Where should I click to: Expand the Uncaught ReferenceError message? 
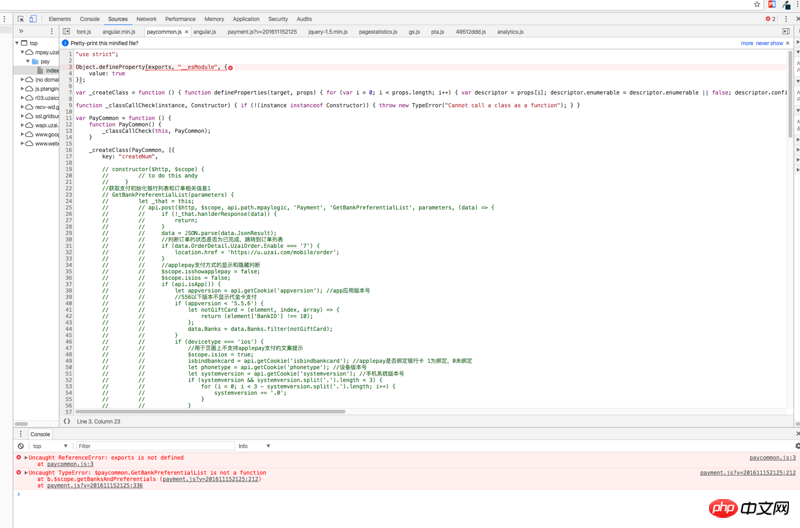26,458
